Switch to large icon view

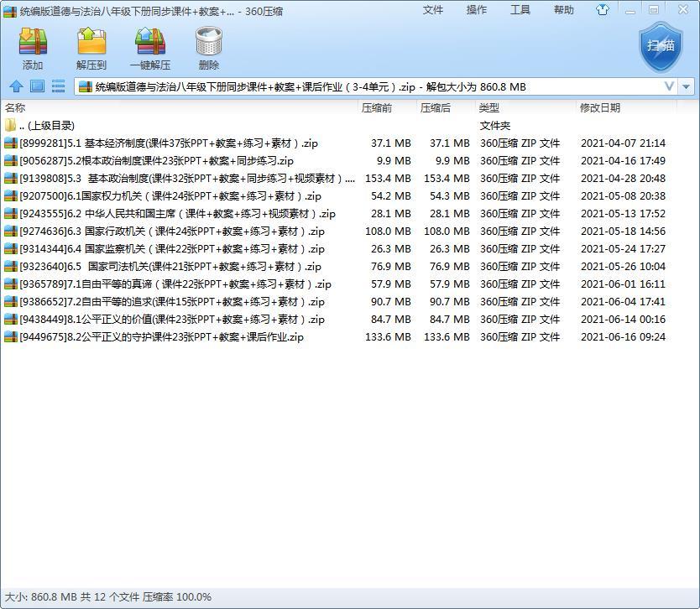click(37, 86)
